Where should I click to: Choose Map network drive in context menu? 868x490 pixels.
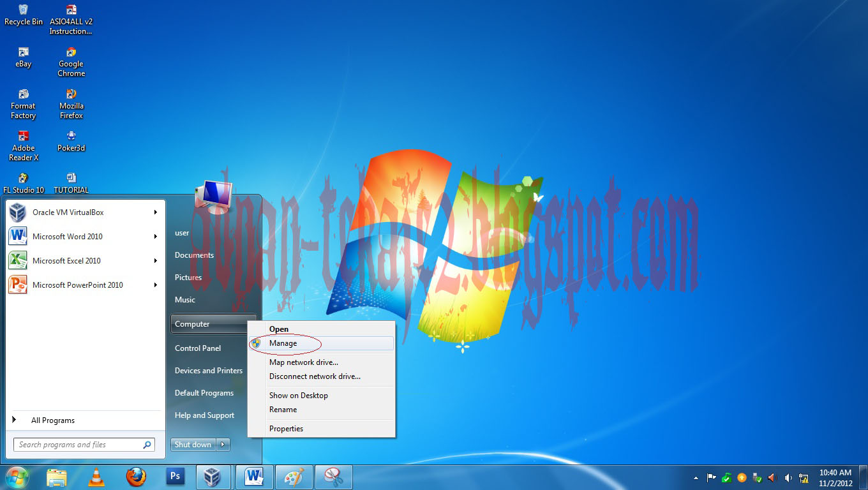322,362
